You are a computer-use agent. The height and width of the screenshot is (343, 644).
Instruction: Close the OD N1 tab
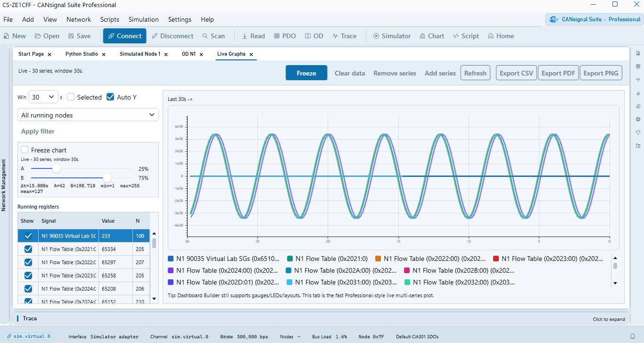(201, 54)
